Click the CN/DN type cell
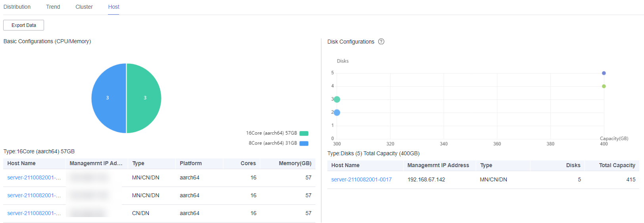 point(140,213)
